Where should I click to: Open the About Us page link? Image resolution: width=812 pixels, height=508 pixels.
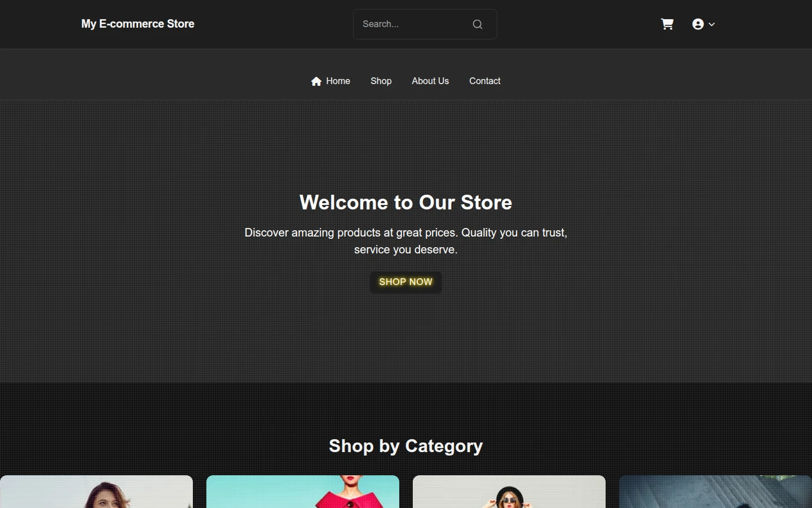430,81
